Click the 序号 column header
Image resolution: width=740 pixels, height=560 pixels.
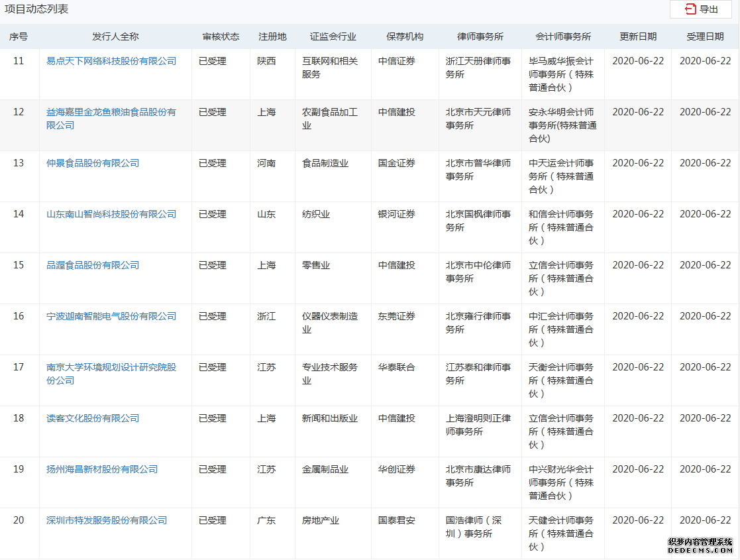coord(19,37)
